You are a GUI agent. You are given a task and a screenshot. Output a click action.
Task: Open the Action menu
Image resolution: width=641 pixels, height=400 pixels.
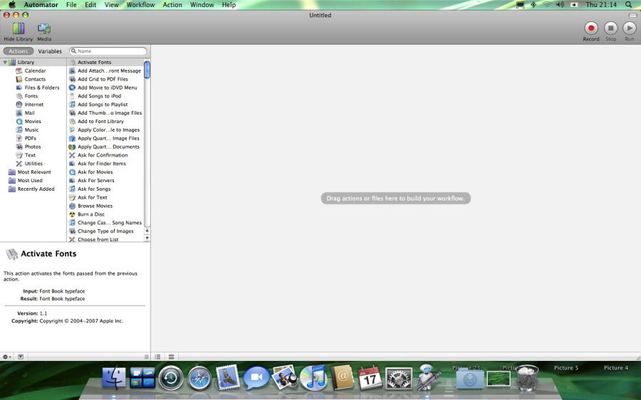point(173,5)
